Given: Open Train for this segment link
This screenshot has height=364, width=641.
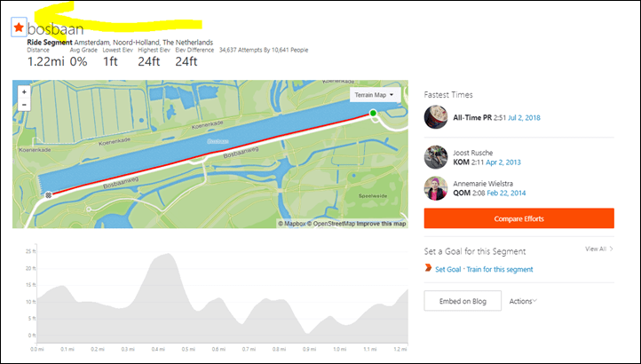Looking at the screenshot, I should pos(500,270).
